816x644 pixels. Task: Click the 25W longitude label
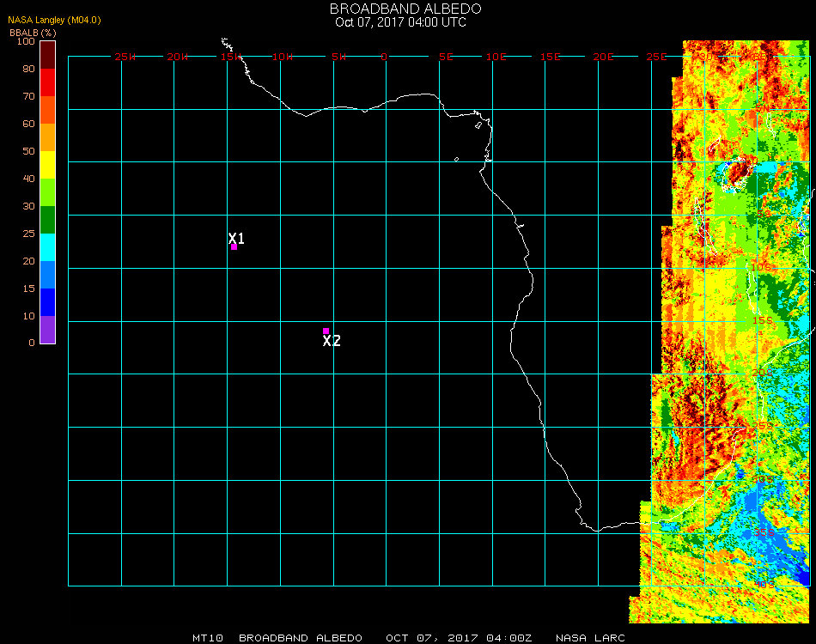pyautogui.click(x=125, y=57)
